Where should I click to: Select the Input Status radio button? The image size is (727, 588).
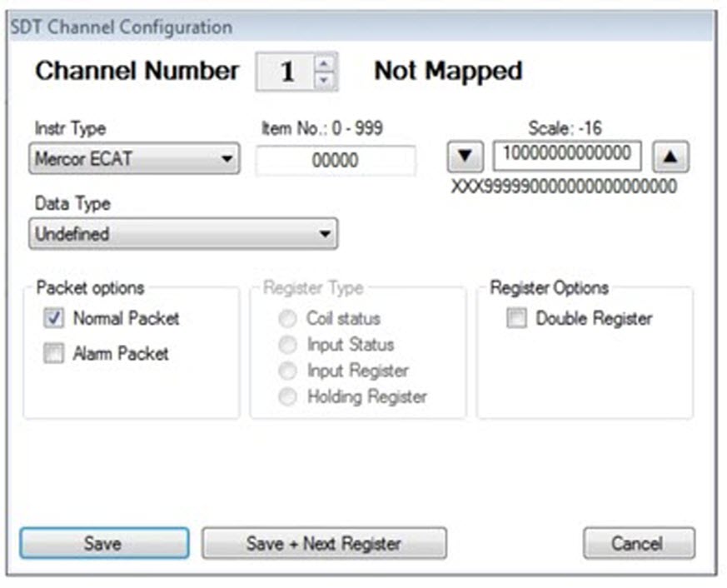coord(287,345)
